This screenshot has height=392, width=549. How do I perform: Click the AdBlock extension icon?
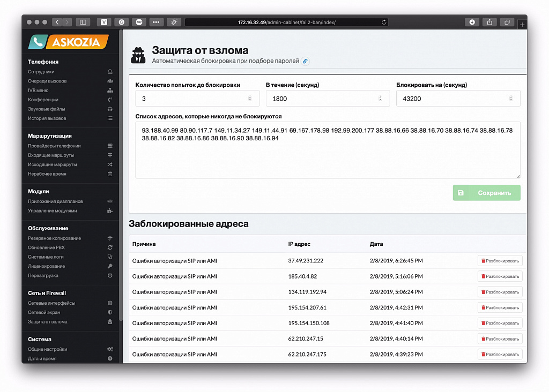(139, 22)
